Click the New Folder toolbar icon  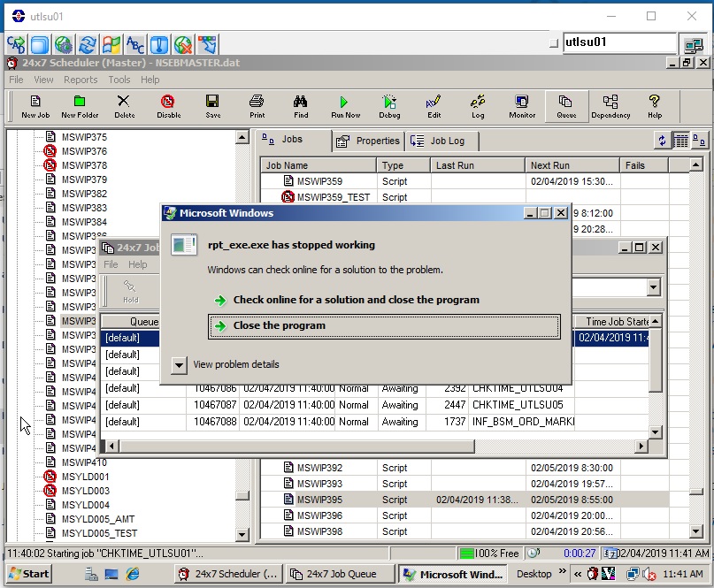80,107
